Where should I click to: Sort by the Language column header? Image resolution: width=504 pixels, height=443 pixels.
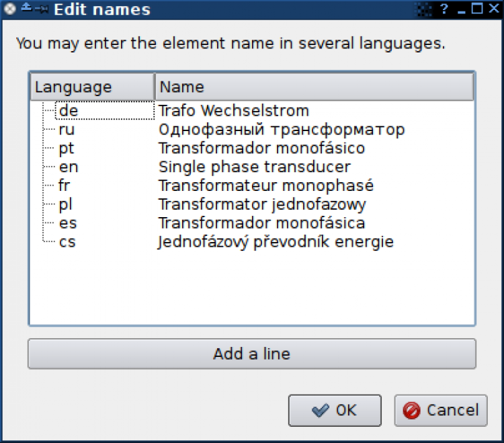click(x=92, y=87)
